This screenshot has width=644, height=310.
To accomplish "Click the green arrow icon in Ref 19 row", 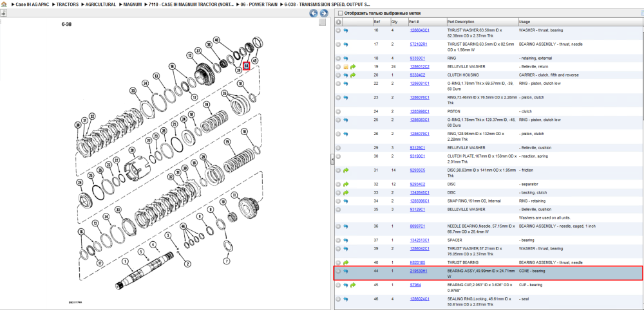I will tap(353, 66).
